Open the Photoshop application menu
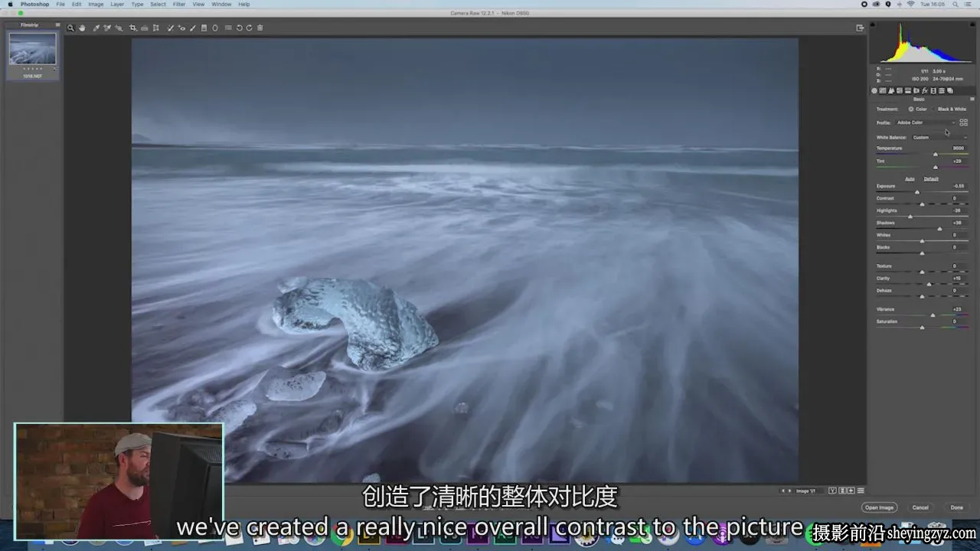 [34, 5]
